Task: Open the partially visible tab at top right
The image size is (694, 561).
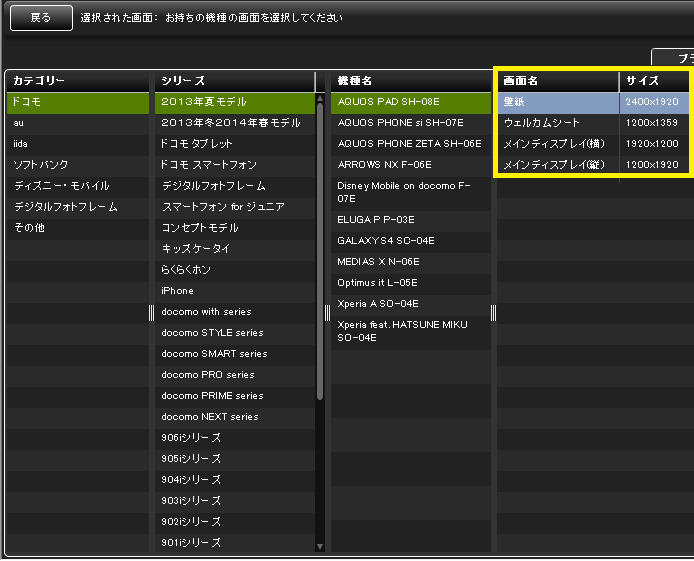Action: coord(673,58)
